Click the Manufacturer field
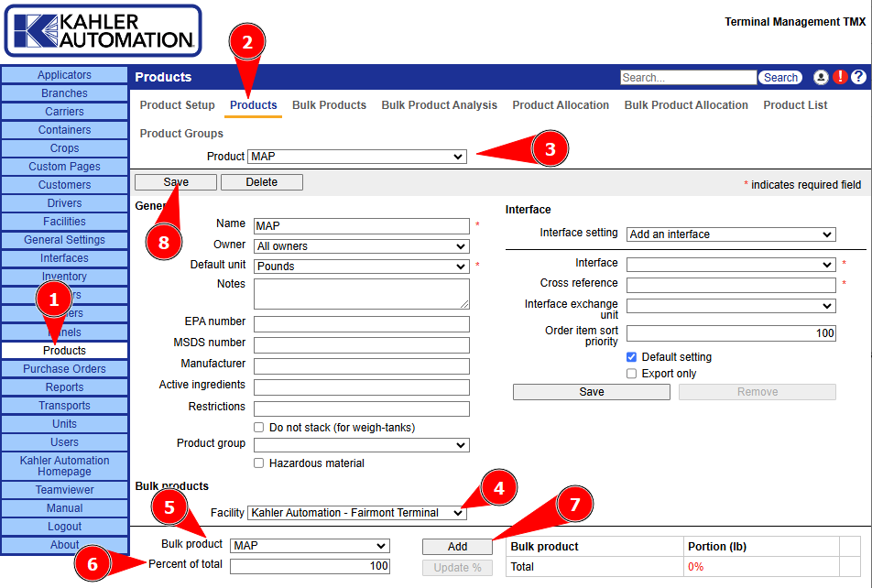This screenshot has height=588, width=872. coord(362,366)
